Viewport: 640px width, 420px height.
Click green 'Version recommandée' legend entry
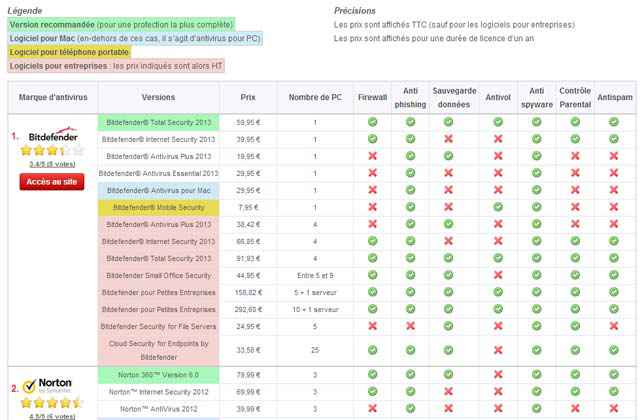pos(121,24)
